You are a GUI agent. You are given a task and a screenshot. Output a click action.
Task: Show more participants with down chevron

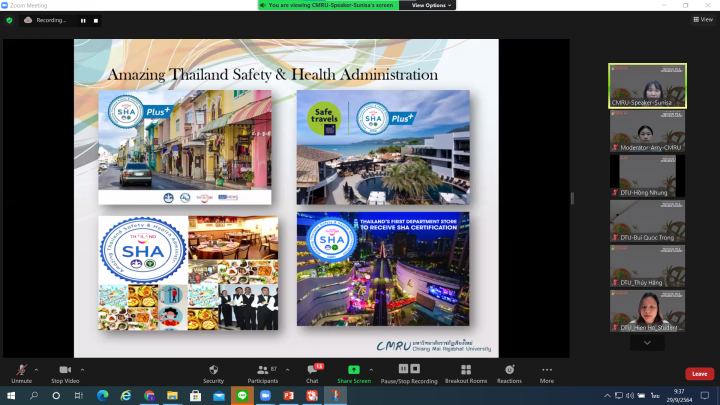(x=647, y=343)
